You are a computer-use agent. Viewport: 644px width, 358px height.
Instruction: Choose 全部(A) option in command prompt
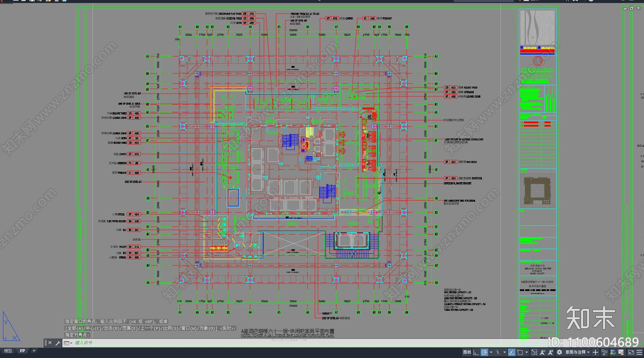click(75, 328)
